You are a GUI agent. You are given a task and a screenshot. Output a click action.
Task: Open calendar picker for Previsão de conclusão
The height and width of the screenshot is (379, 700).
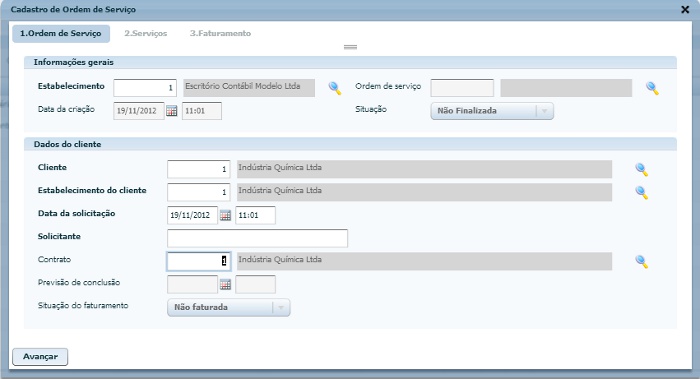pyautogui.click(x=225, y=285)
